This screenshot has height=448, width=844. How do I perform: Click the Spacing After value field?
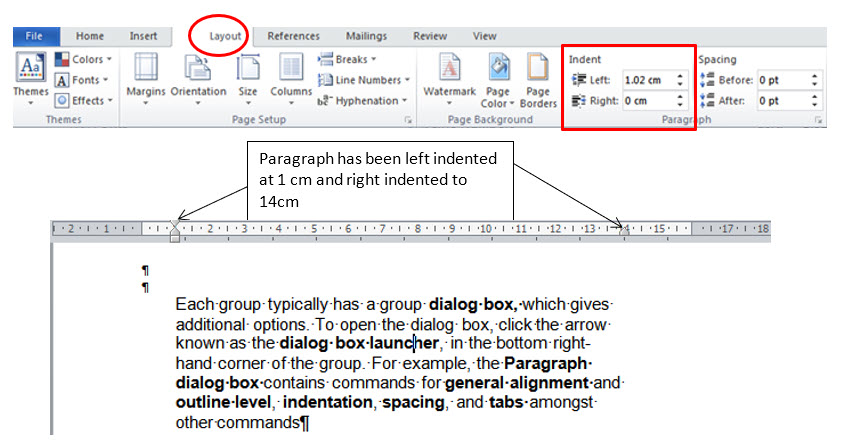pyautogui.click(x=782, y=101)
